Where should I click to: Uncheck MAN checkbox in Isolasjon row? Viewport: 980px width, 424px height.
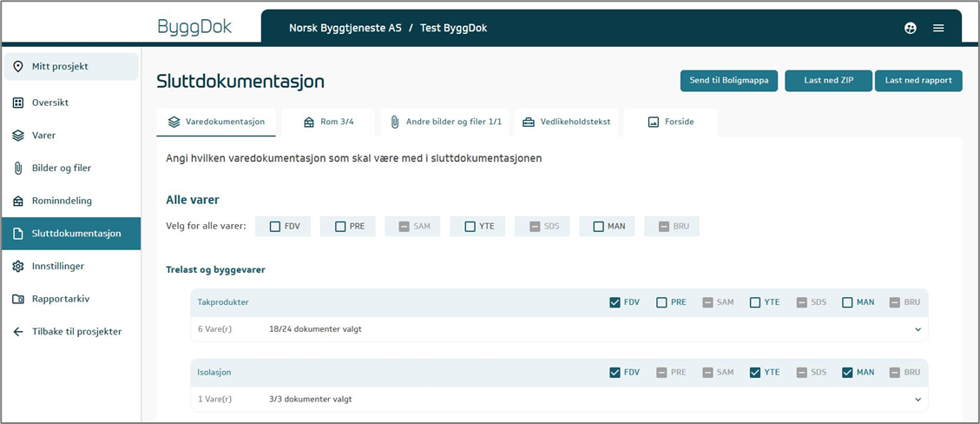point(847,372)
